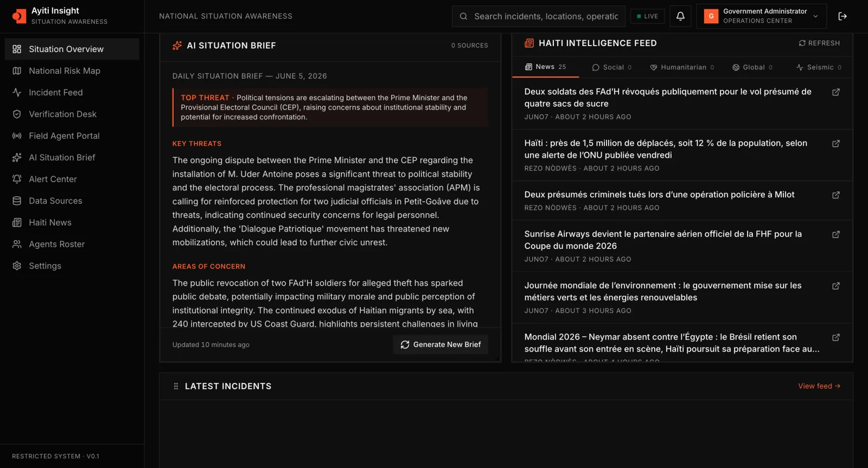Open the Settings gear icon
Viewport: 868px width, 468px height.
point(17,266)
